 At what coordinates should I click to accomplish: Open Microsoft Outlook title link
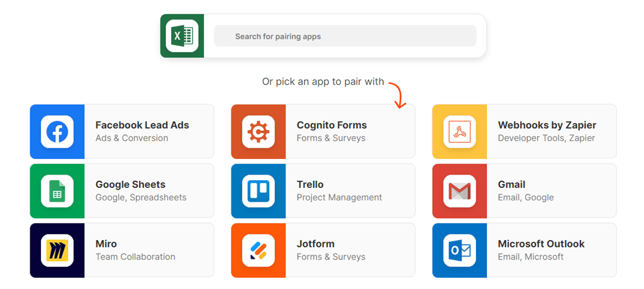(541, 244)
